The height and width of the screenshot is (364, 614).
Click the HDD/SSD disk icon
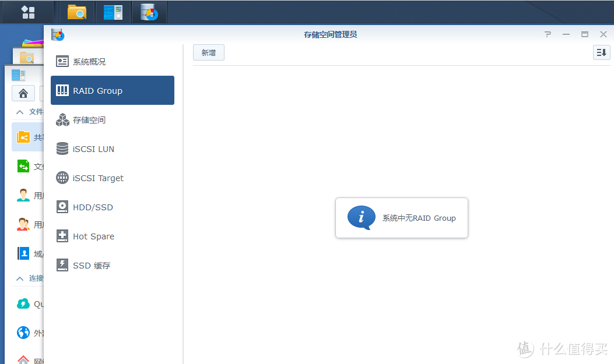[x=62, y=207]
